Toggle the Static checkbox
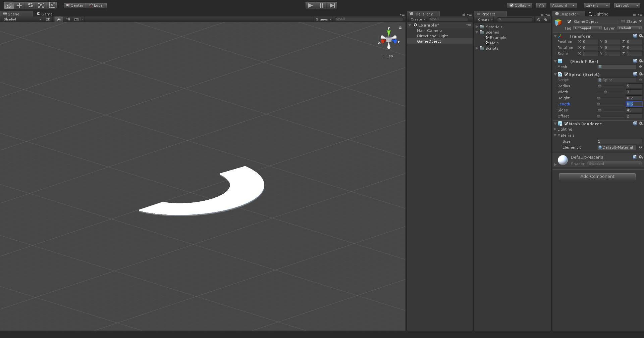Screen dimensions: 644x338 point(623,21)
